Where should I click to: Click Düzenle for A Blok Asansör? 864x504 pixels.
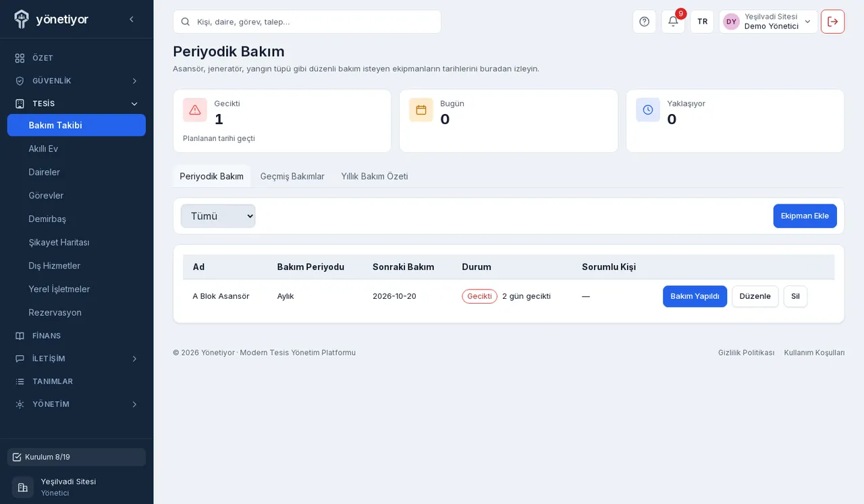coord(755,296)
